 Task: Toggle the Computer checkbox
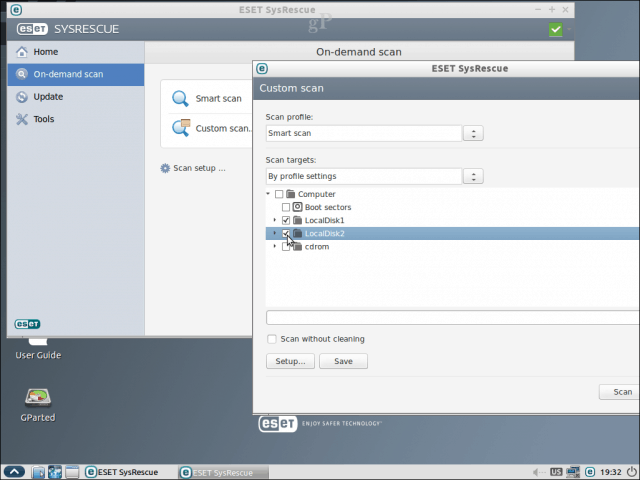(279, 194)
